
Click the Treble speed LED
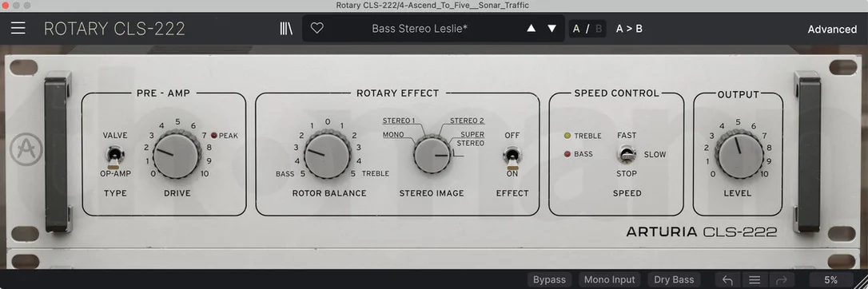tap(567, 136)
